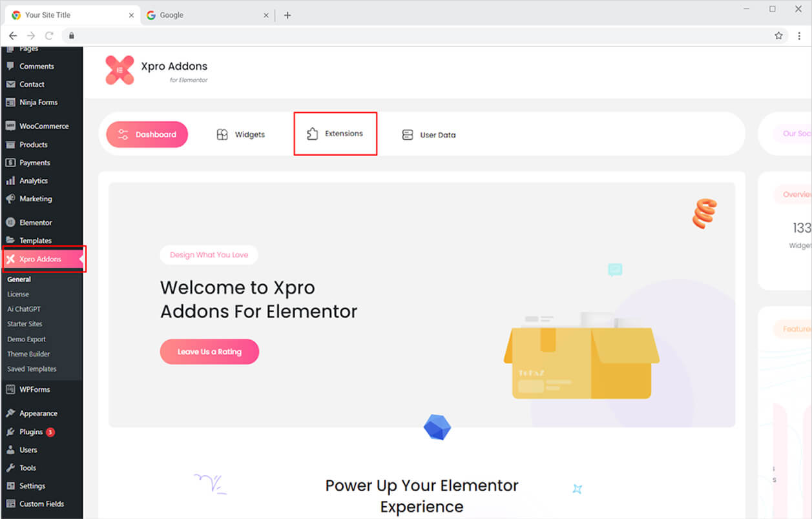The image size is (812, 519).
Task: Open the Elementor sidebar menu
Action: (x=36, y=223)
